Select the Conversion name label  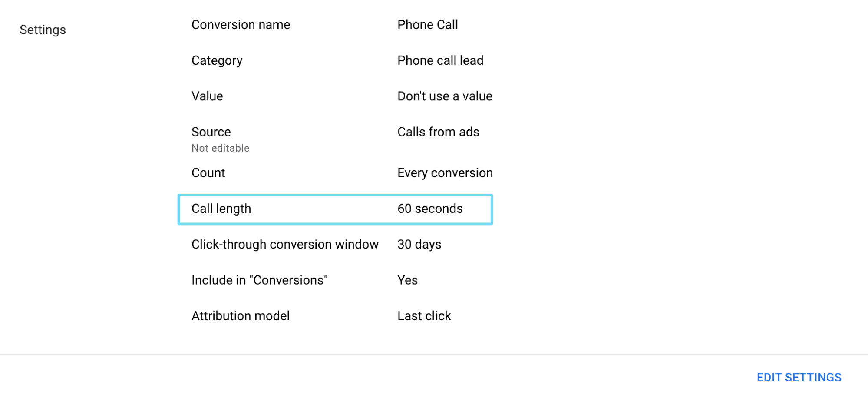[241, 25]
